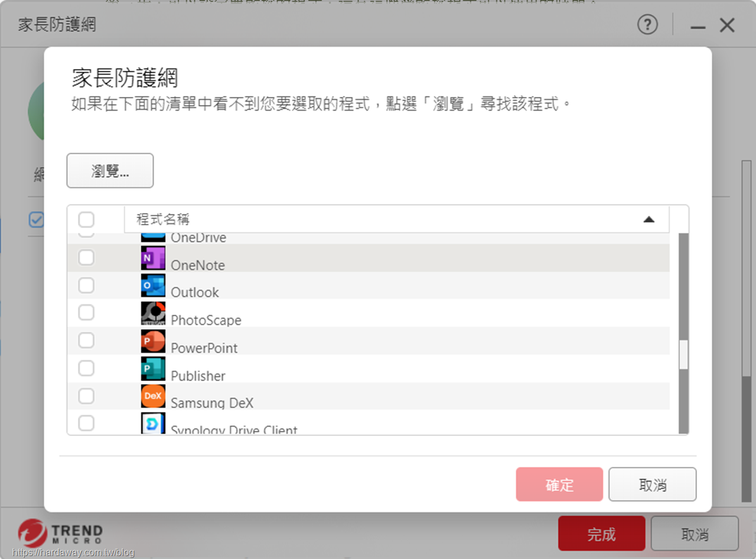Tick the PowerPoint checkbox
Image resolution: width=756 pixels, height=559 pixels.
tap(86, 340)
